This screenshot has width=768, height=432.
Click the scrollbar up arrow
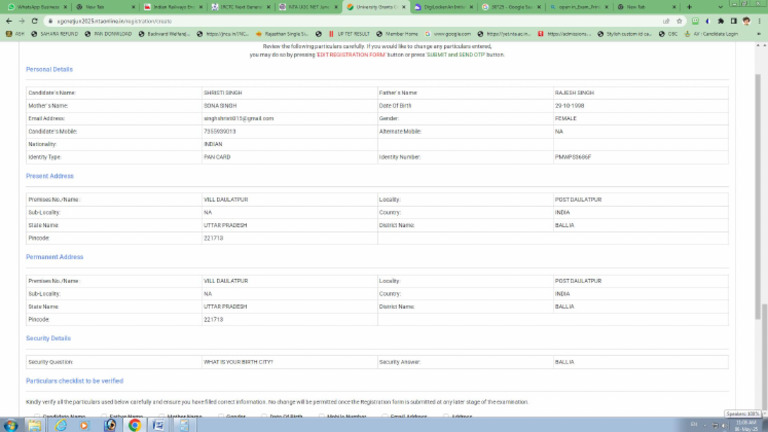758,46
